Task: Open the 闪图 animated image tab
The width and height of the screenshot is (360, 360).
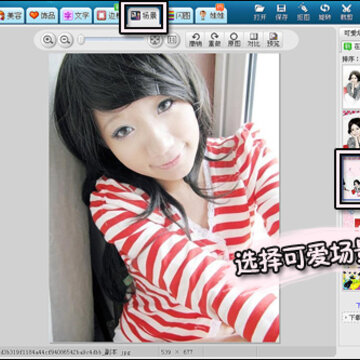Action: [x=180, y=16]
